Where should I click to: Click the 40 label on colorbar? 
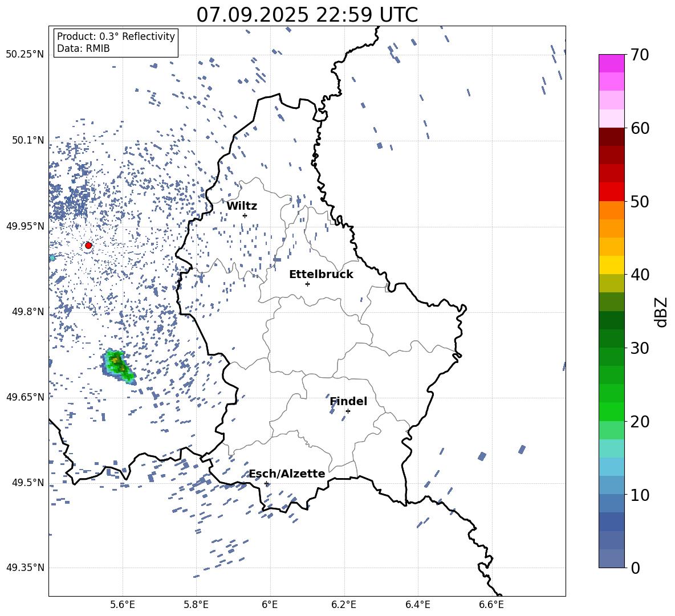(640, 275)
